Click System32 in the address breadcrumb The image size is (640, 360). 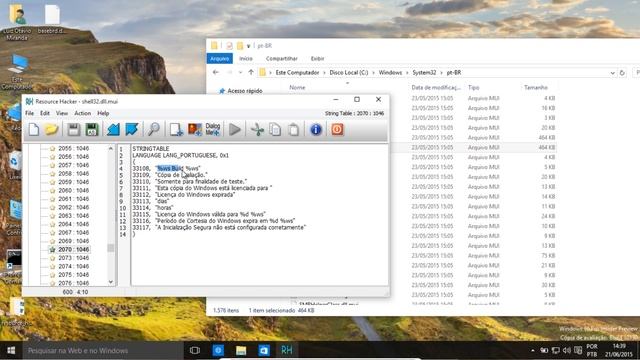(424, 73)
